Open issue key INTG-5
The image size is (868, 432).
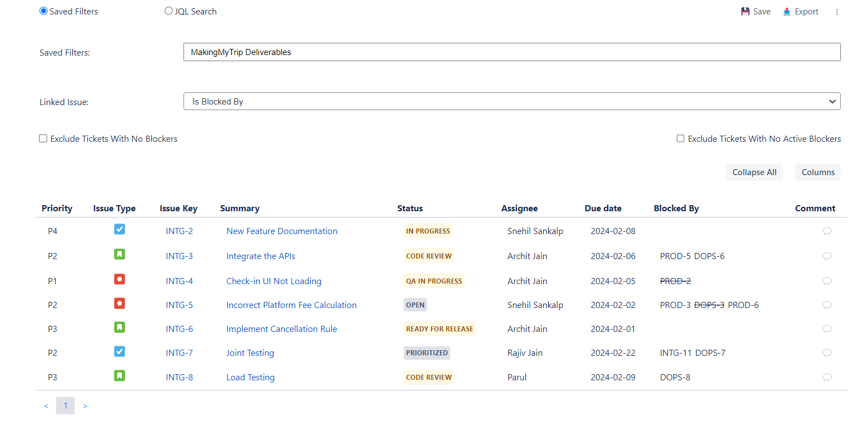click(179, 305)
